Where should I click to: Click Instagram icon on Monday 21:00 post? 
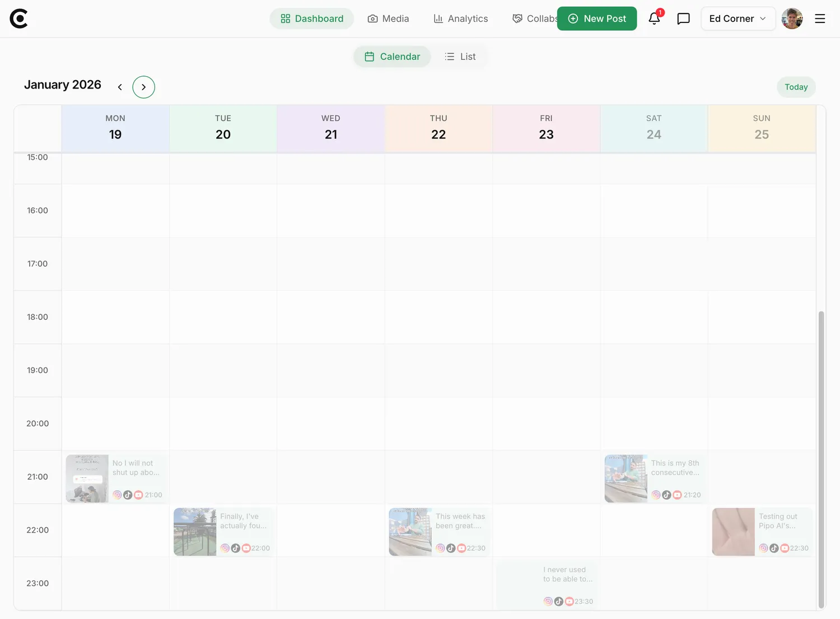coord(117,495)
